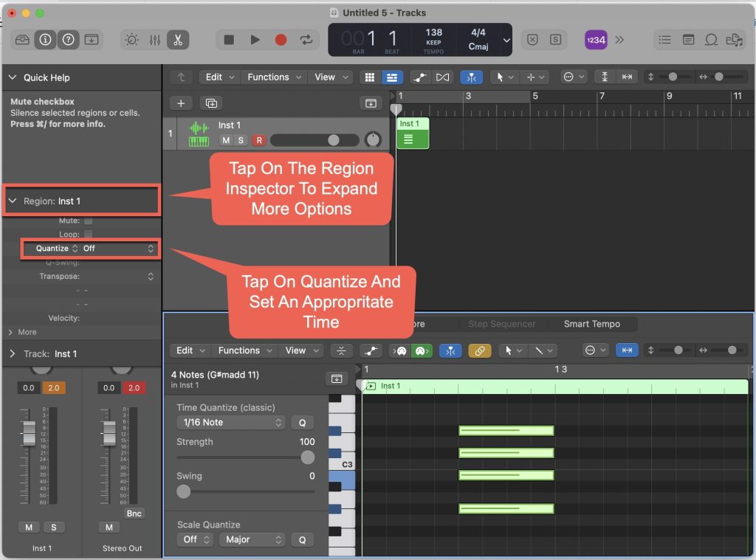The height and width of the screenshot is (560, 756).
Task: Click the Q button beside Time Quantize
Action: pos(302,423)
